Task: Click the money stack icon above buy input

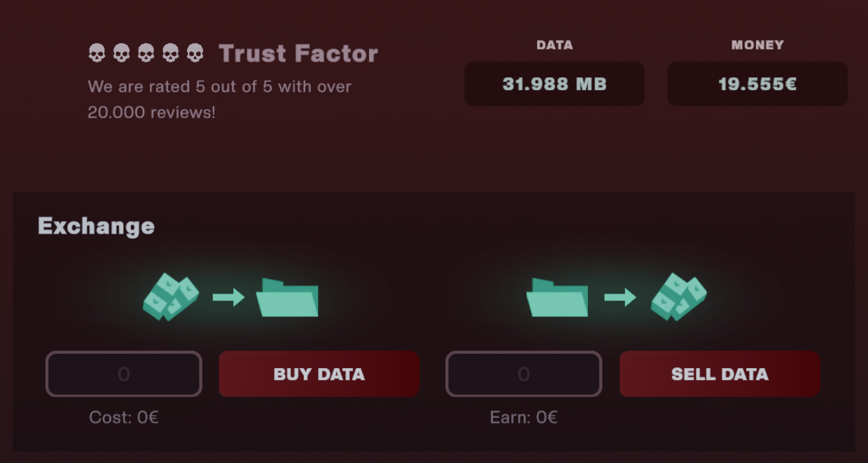Action: tap(170, 297)
